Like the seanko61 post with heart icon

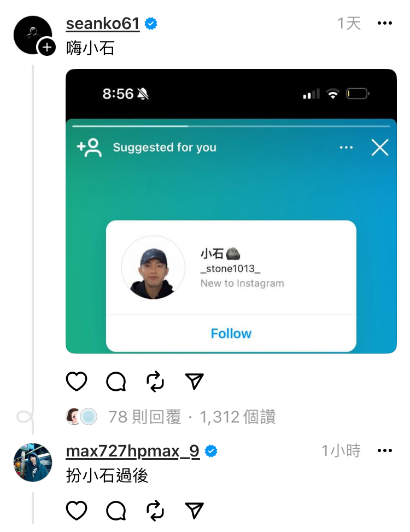76,381
